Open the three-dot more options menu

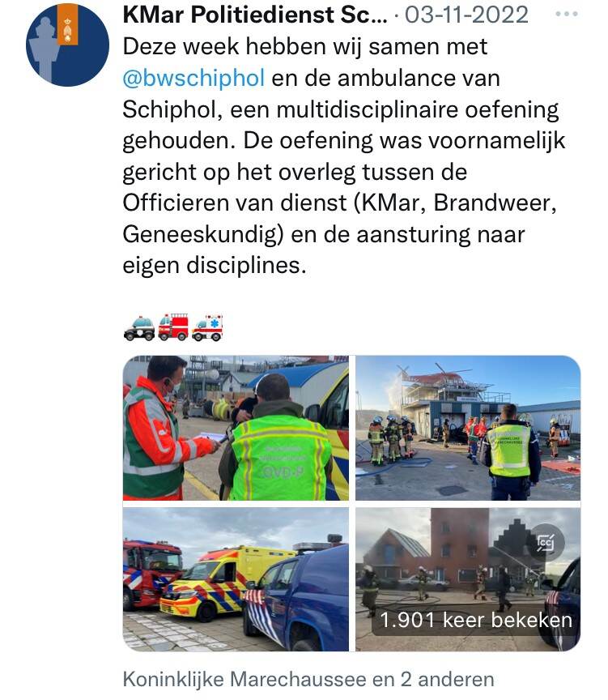(x=567, y=15)
